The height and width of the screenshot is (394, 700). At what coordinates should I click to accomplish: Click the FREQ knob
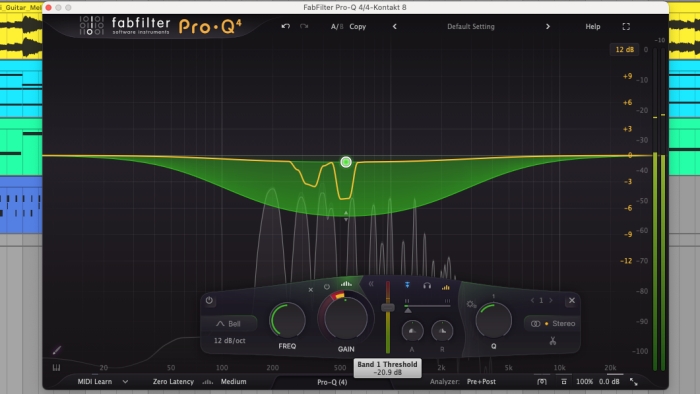click(x=288, y=320)
